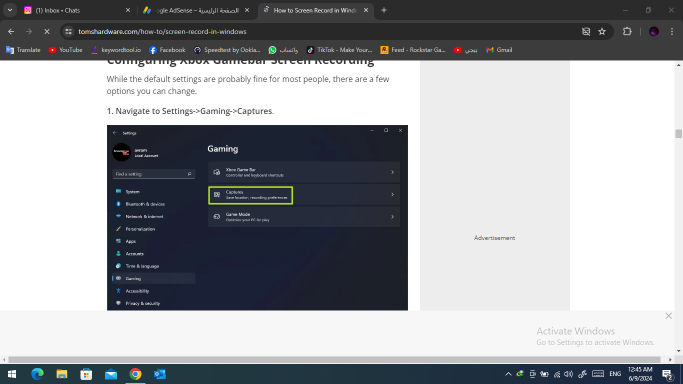
Task: Click the vertical scrollbar thumb
Action: click(679, 134)
